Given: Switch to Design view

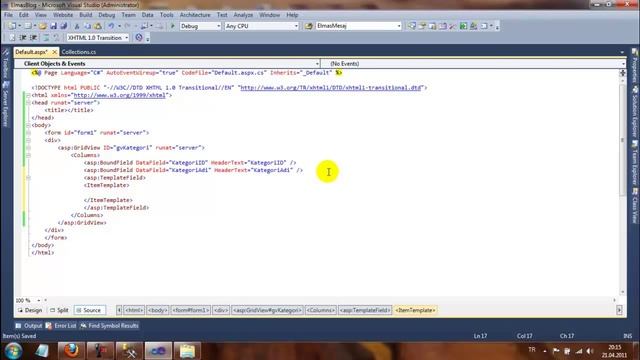Looking at the screenshot, I should click(30, 310).
